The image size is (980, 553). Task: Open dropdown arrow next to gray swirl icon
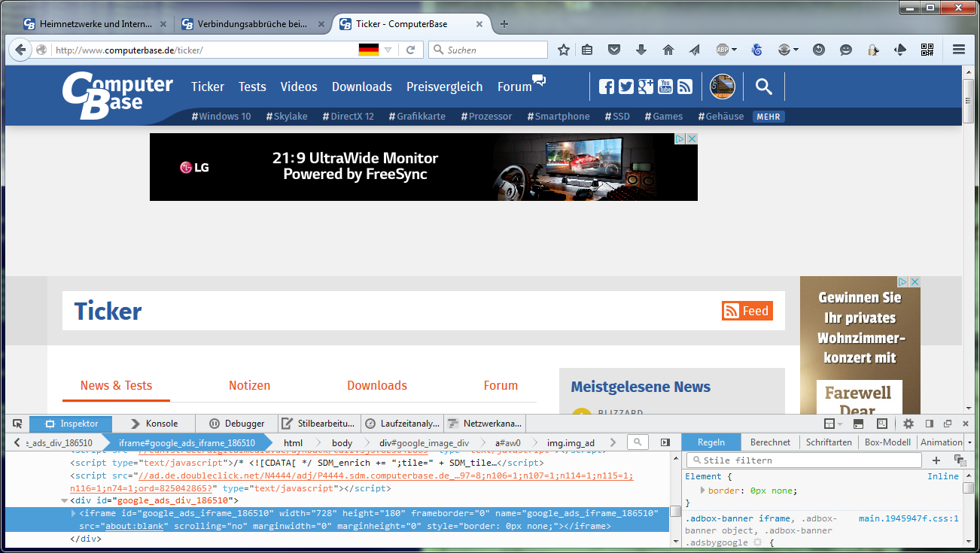796,50
